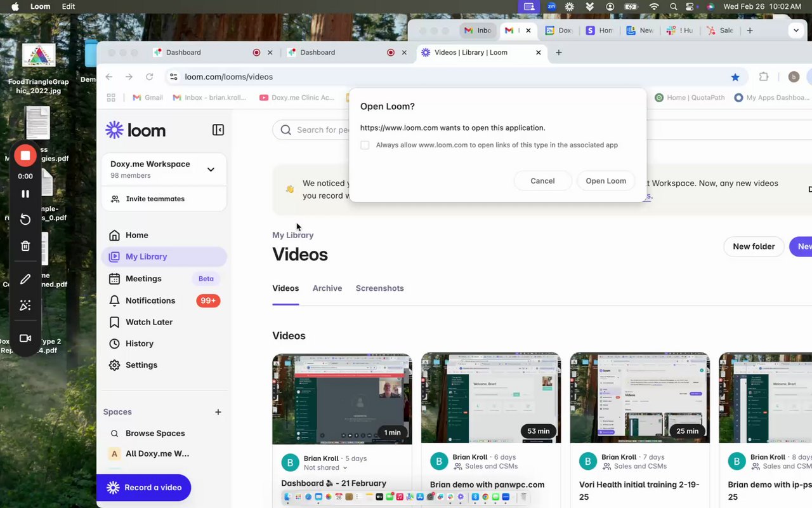812x508 pixels.
Task: Select the pen drawing tool in recorder bar
Action: 25,279
